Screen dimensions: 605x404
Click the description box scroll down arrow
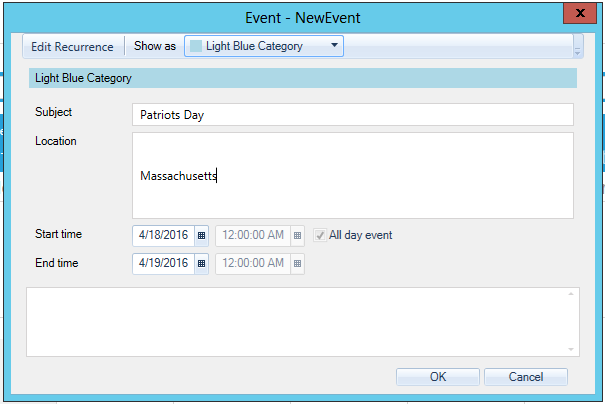coord(571,349)
